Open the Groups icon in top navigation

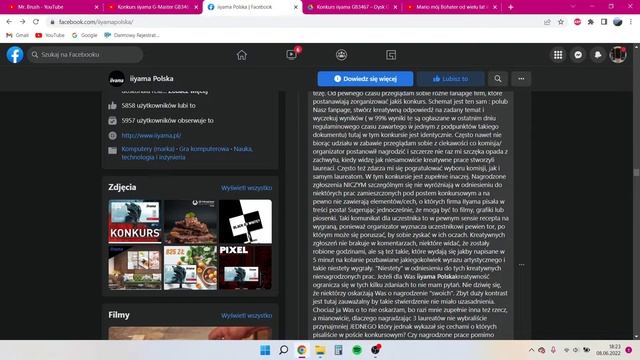click(342, 55)
